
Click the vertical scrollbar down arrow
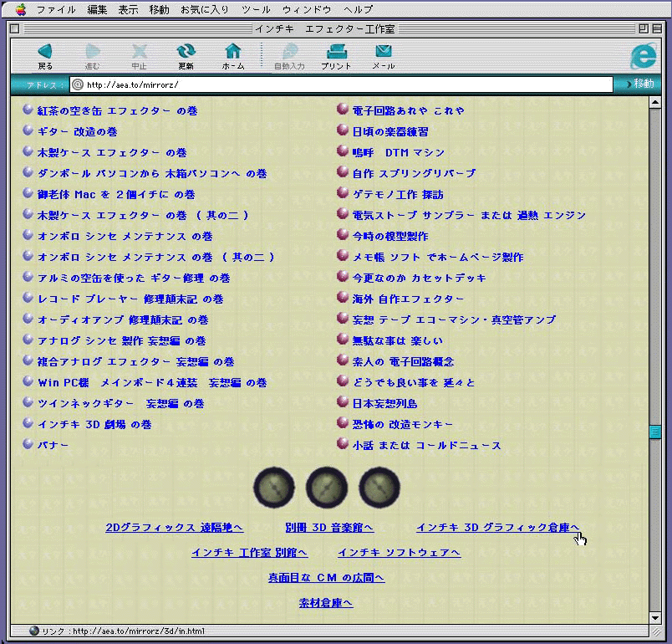point(655,618)
